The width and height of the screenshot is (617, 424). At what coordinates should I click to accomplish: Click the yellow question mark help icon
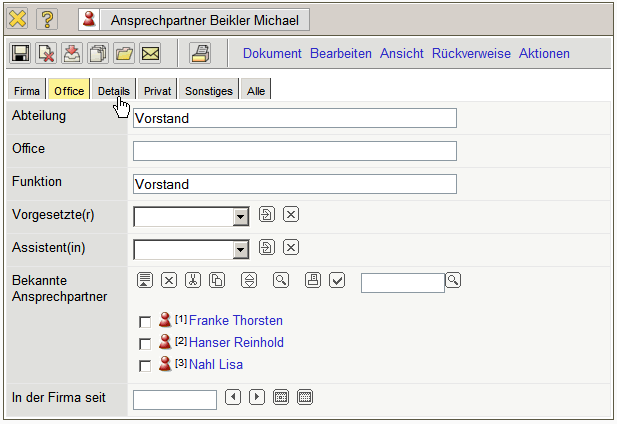coord(47,19)
